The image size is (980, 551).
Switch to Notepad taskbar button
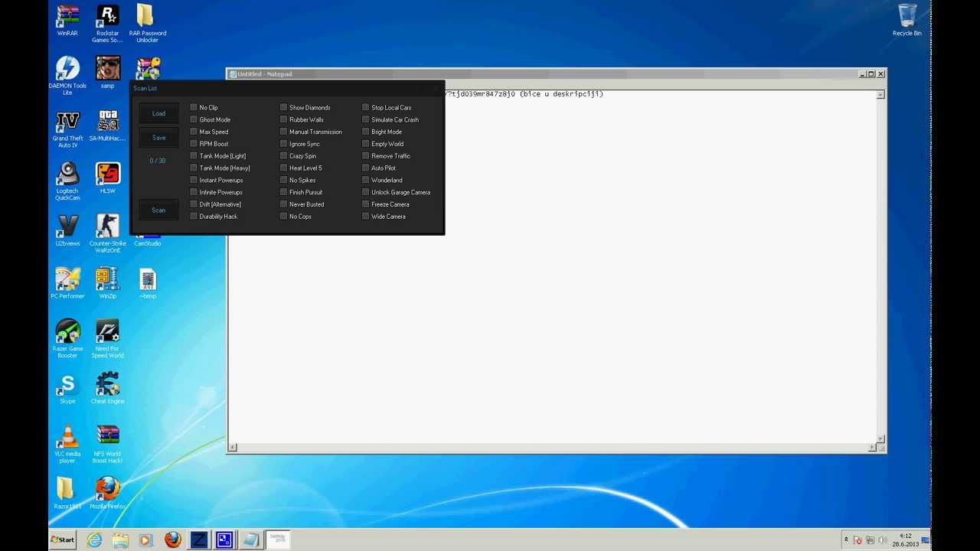click(x=251, y=540)
